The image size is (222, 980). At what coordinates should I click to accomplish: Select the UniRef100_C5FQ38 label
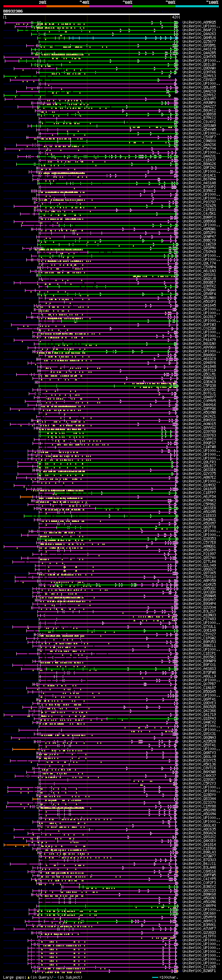pyautogui.click(x=199, y=386)
